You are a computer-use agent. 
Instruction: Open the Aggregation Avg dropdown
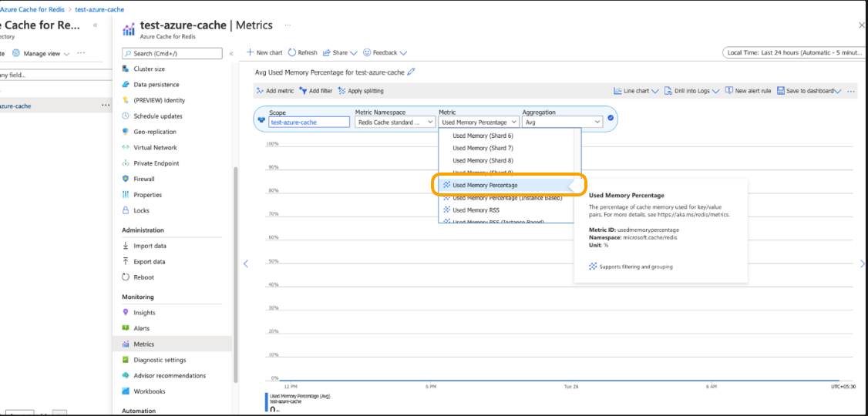click(x=563, y=122)
